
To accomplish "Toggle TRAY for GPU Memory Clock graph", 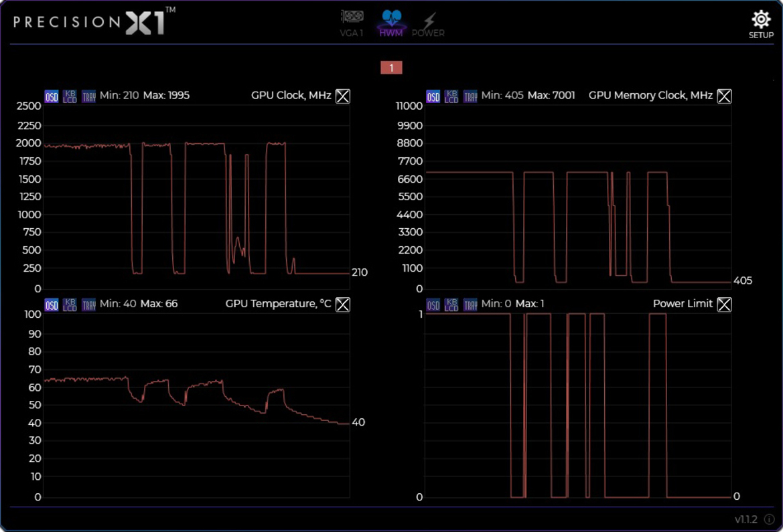I will 470,96.
